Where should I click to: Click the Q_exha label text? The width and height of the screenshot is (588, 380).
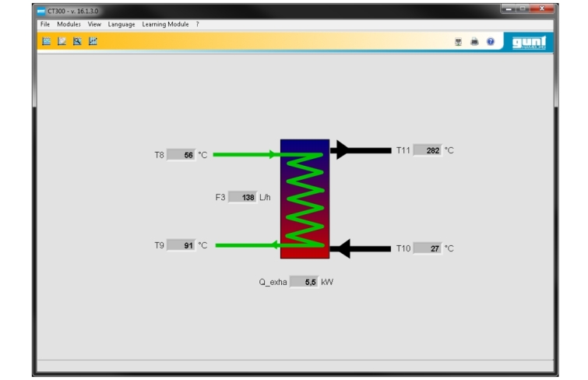(273, 282)
